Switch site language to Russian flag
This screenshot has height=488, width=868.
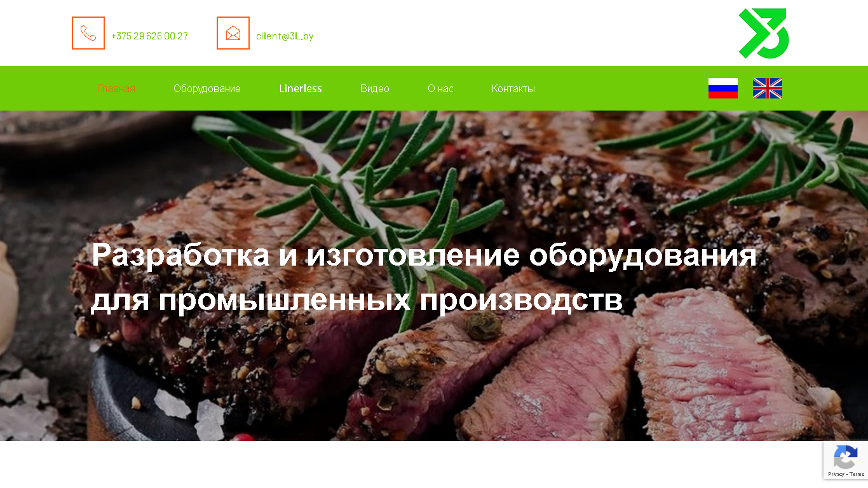[x=723, y=88]
